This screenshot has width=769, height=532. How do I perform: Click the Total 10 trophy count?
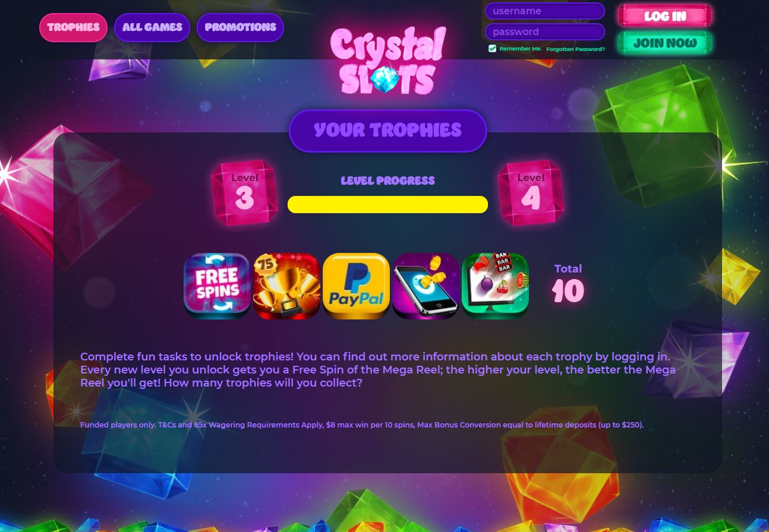[x=568, y=284]
